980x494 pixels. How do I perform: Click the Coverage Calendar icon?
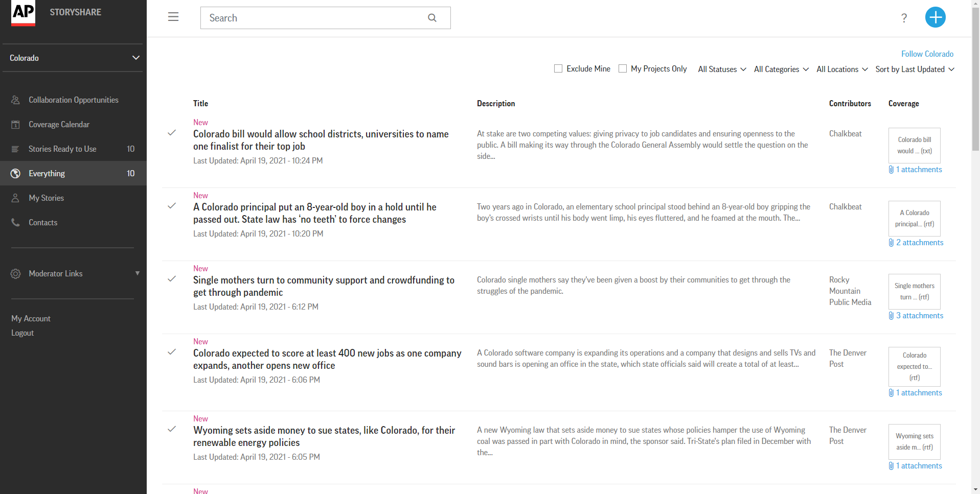click(16, 125)
